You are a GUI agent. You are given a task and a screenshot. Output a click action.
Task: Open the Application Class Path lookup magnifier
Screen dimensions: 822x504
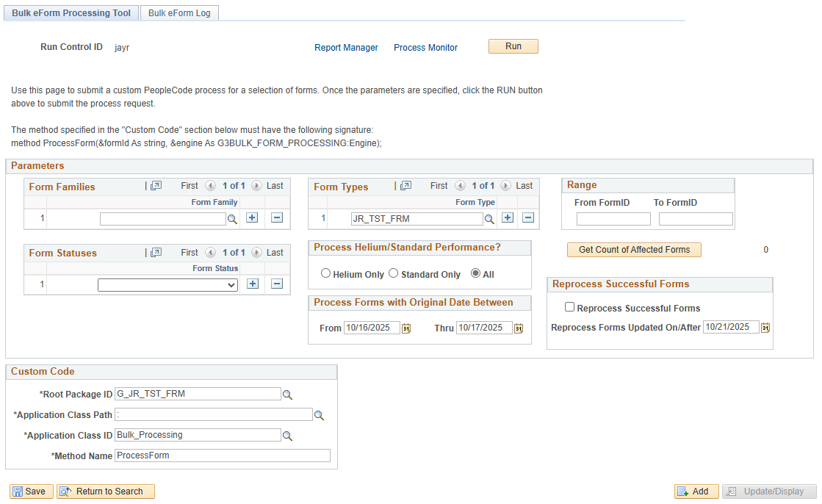click(319, 414)
